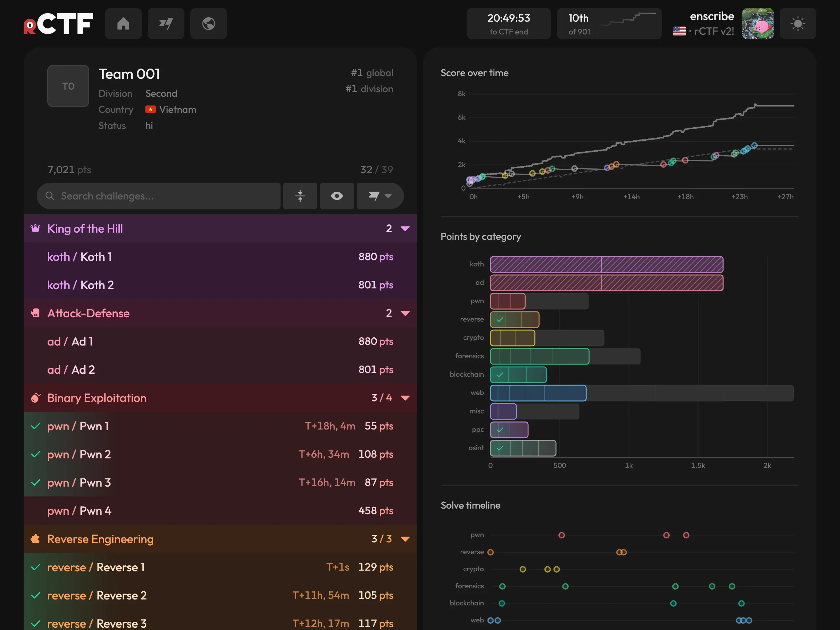Viewport: 840px width, 630px height.
Task: Click the '7,021 pts' total score
Action: (69, 169)
